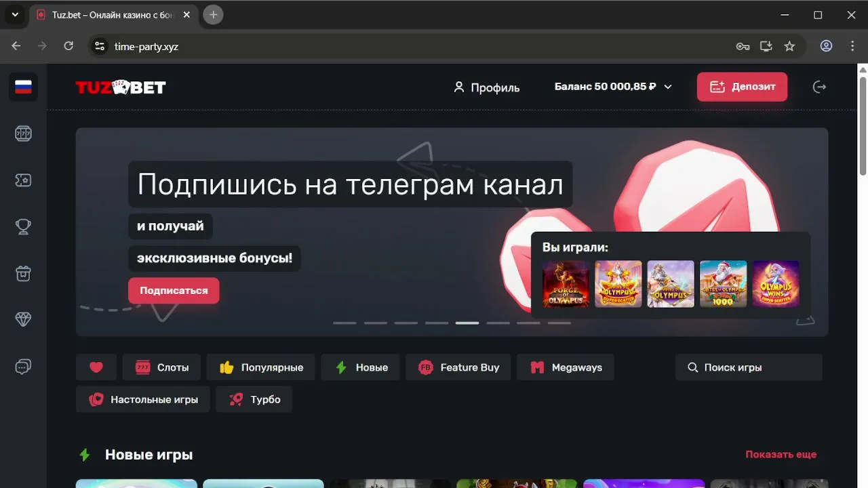Select the active fifth banner slide indicator
The height and width of the screenshot is (488, 868).
click(x=467, y=323)
